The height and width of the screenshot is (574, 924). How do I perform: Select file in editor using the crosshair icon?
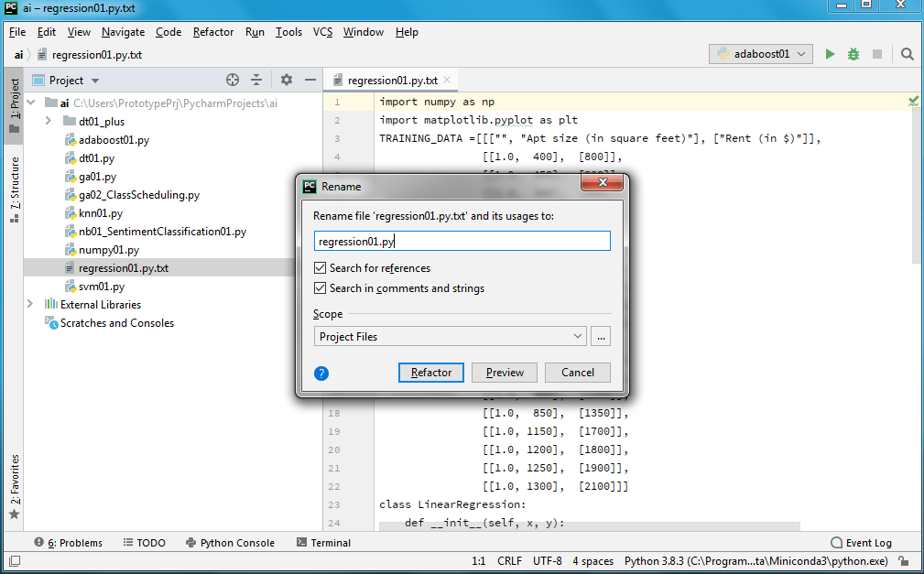[232, 80]
